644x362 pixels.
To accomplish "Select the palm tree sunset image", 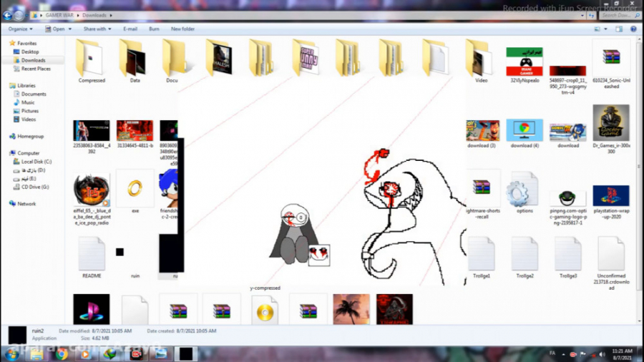I will coord(351,309).
